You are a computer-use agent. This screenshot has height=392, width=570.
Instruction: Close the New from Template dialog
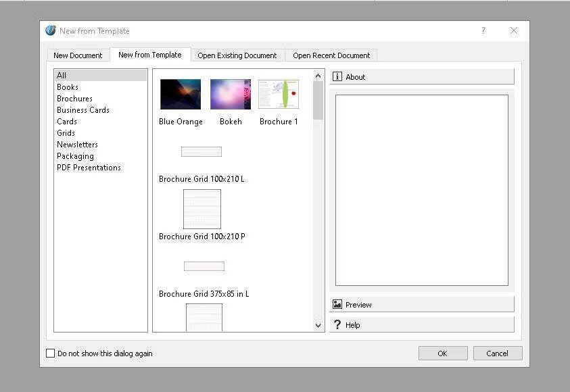(514, 30)
